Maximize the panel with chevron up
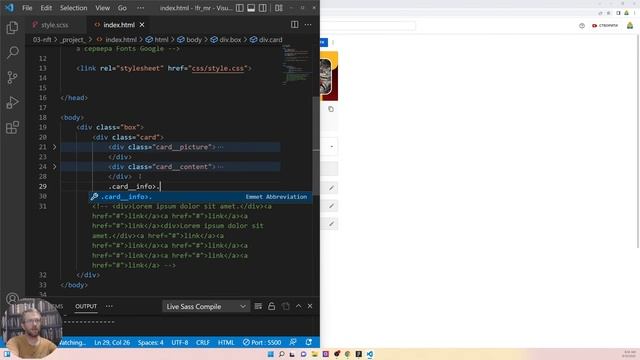This screenshot has height=360, width=640. [x=298, y=306]
